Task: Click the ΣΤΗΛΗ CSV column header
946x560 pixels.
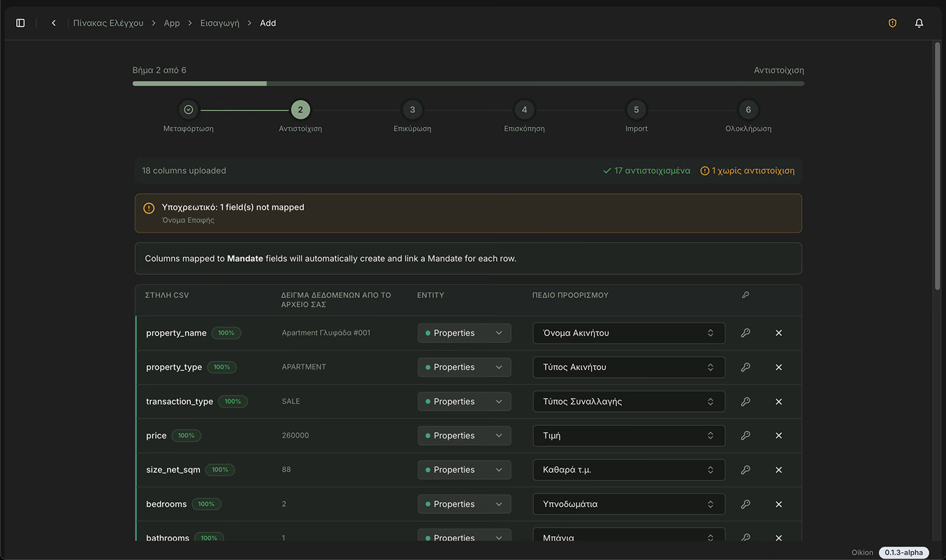Action: click(x=167, y=295)
